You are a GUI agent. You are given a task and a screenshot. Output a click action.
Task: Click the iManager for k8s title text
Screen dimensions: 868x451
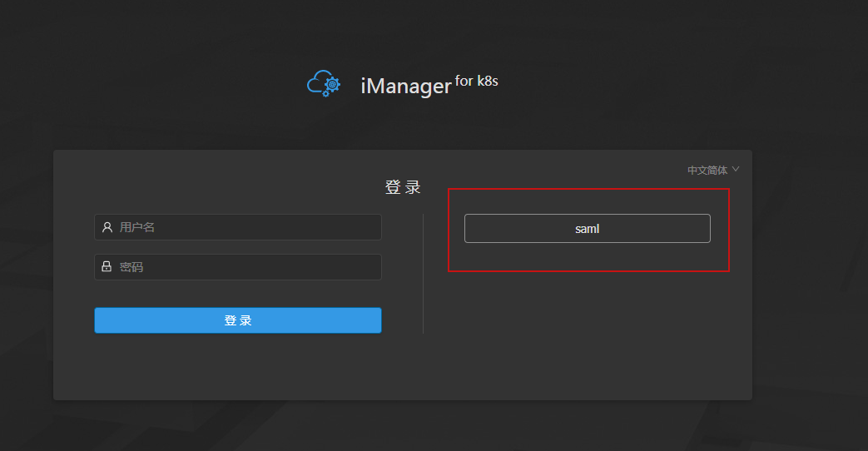click(429, 85)
